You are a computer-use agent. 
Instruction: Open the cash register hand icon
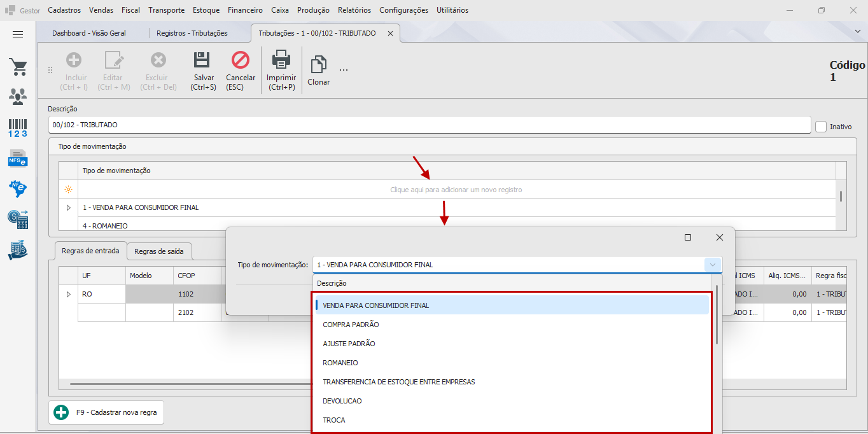coord(18,250)
